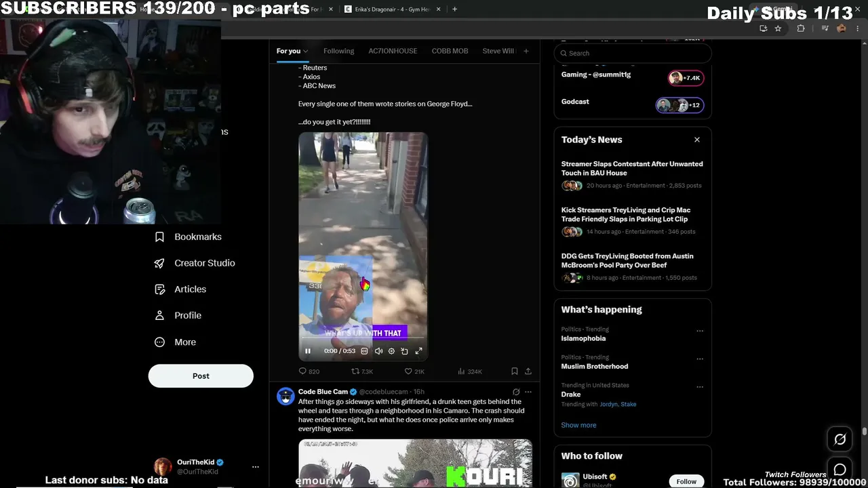Compose a new post with Post button

coord(201,376)
